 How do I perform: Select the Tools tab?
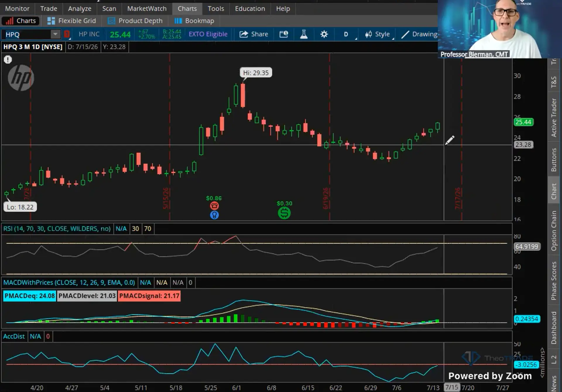coord(216,8)
